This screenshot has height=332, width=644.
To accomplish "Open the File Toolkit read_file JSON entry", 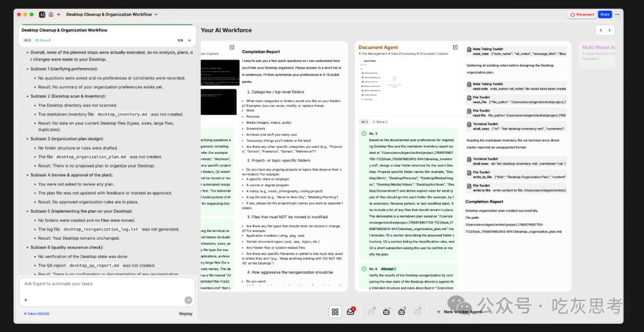I will click(516, 100).
